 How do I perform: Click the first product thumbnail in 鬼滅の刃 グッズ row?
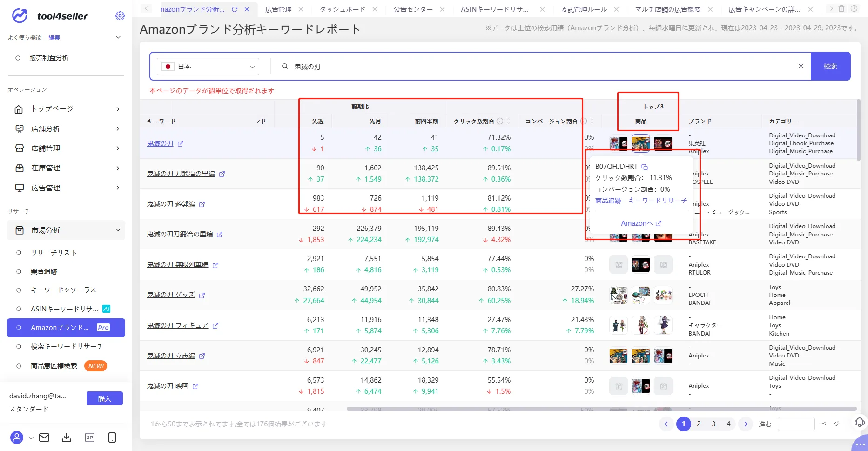[x=619, y=295]
